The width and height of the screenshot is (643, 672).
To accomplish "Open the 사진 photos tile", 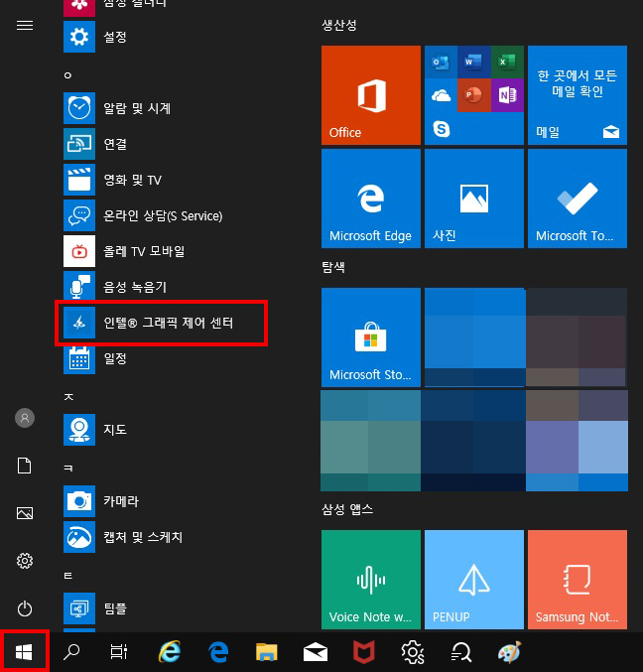I will tap(473, 199).
